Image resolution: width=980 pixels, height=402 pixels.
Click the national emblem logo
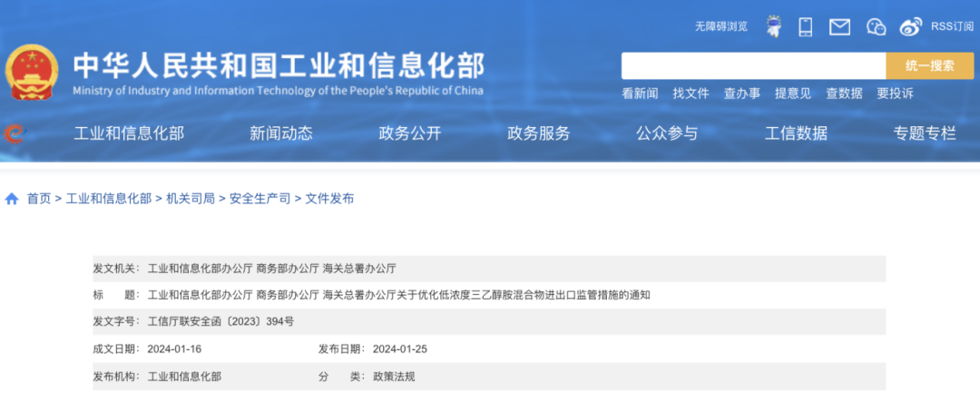32,73
